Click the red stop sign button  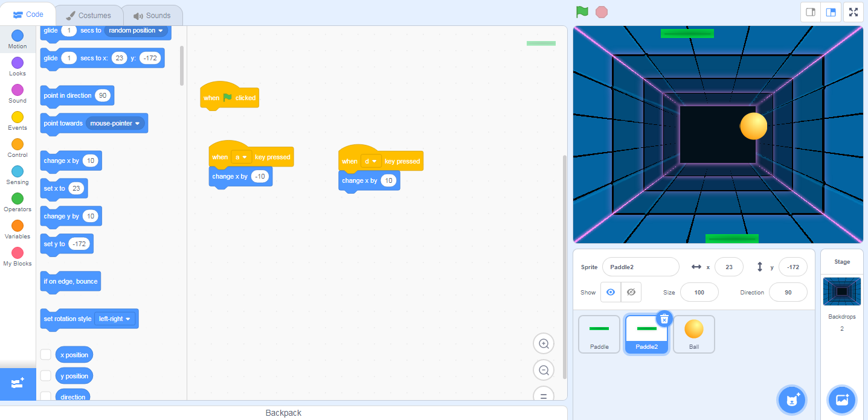click(601, 12)
